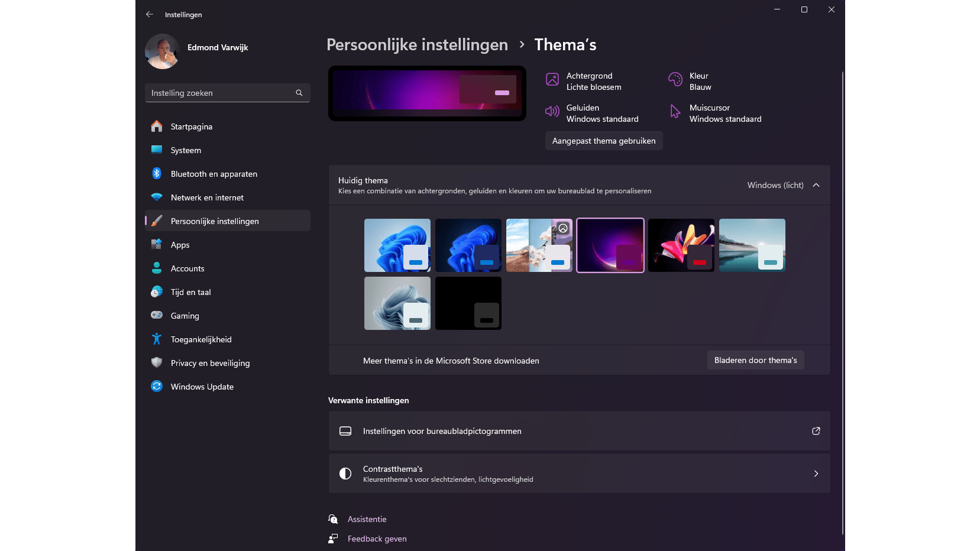Go to Bluetooth en apparaten
Screen dimensions: 980x551
[x=228, y=174]
